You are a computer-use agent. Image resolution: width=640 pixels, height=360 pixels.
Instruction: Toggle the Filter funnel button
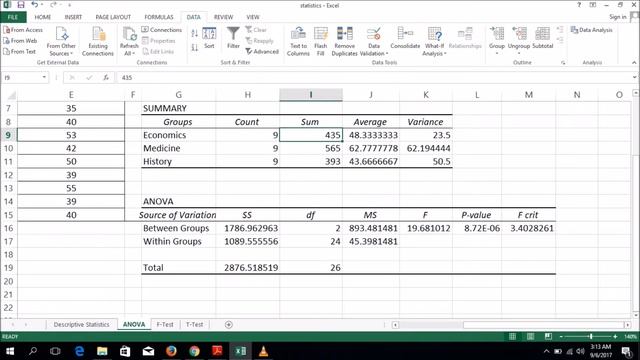click(233, 38)
